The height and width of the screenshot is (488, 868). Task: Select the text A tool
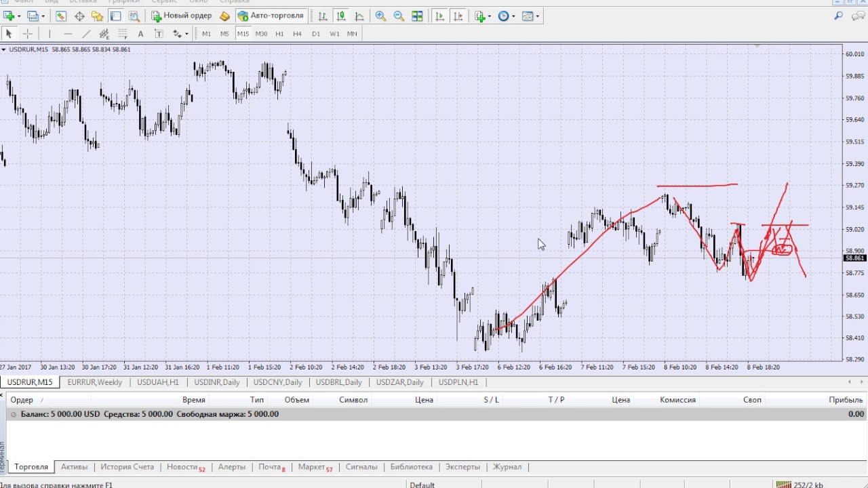pyautogui.click(x=140, y=33)
